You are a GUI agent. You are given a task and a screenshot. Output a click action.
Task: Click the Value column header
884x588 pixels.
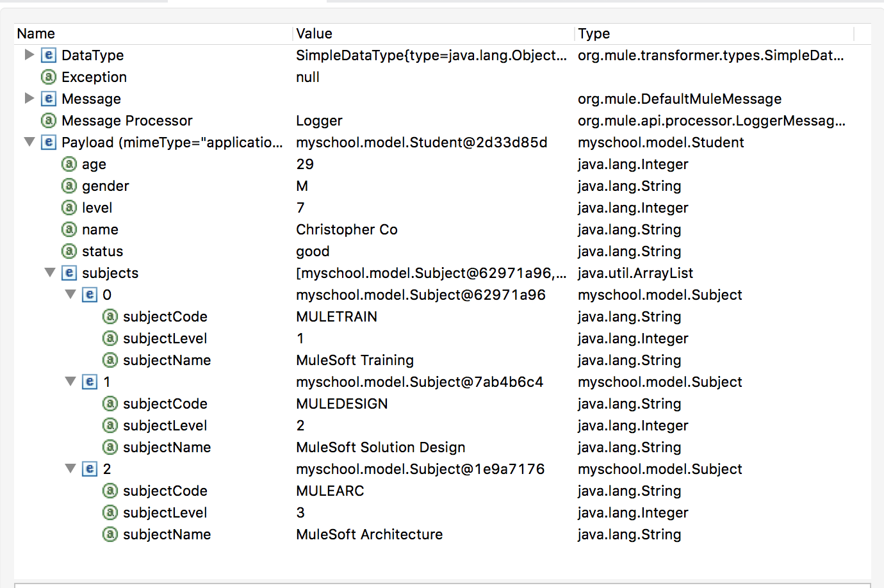tap(314, 33)
